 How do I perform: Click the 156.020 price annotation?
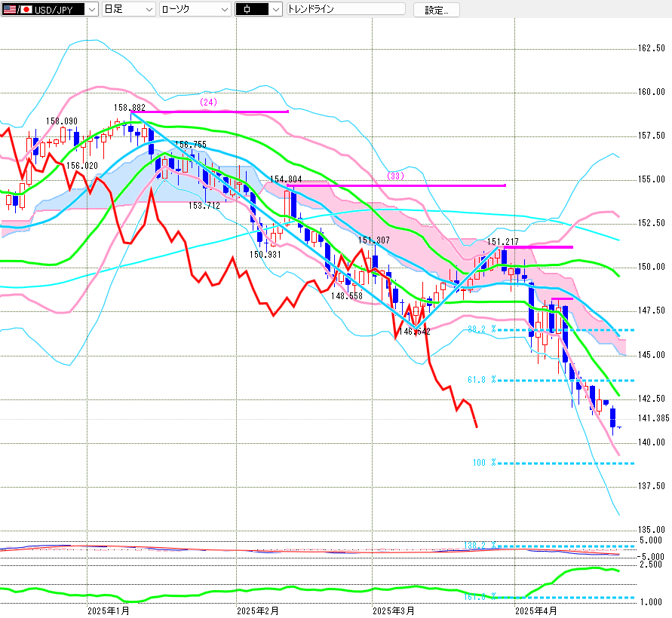(82, 165)
